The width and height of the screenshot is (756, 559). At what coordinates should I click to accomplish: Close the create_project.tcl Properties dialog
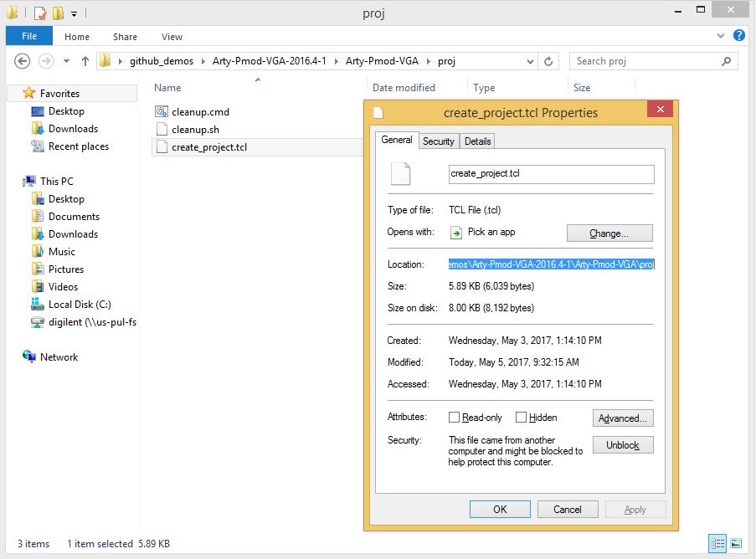pyautogui.click(x=661, y=110)
